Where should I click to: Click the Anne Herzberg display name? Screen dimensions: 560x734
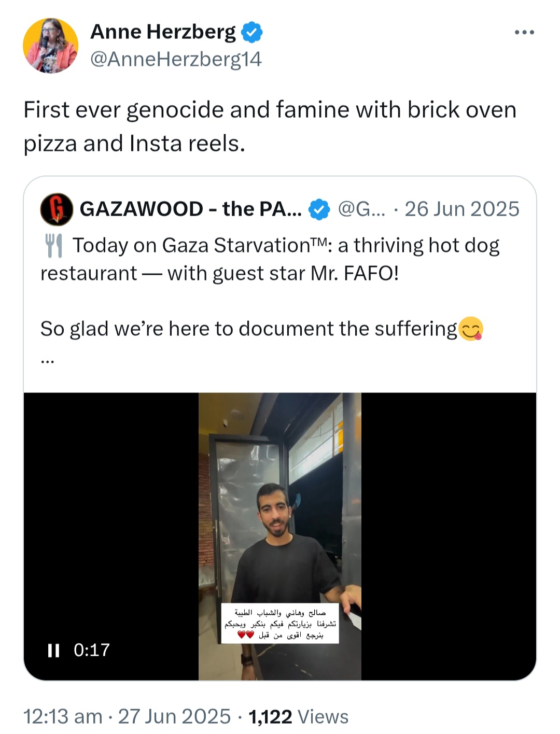pyautogui.click(x=163, y=32)
